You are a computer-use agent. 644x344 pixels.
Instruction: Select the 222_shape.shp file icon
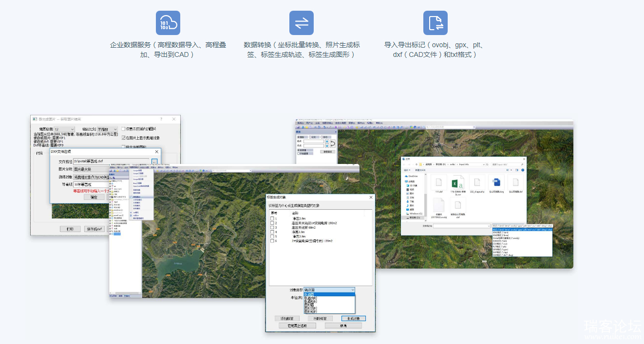click(x=477, y=183)
